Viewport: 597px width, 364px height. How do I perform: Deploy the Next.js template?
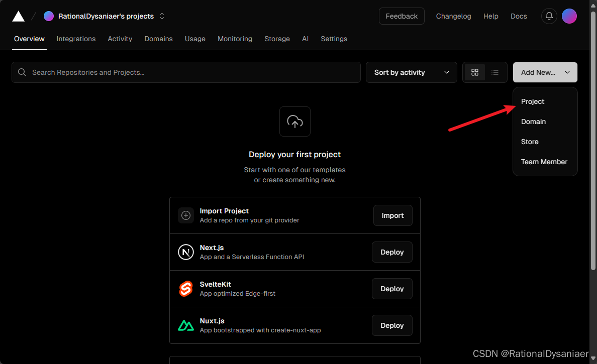[x=392, y=252]
